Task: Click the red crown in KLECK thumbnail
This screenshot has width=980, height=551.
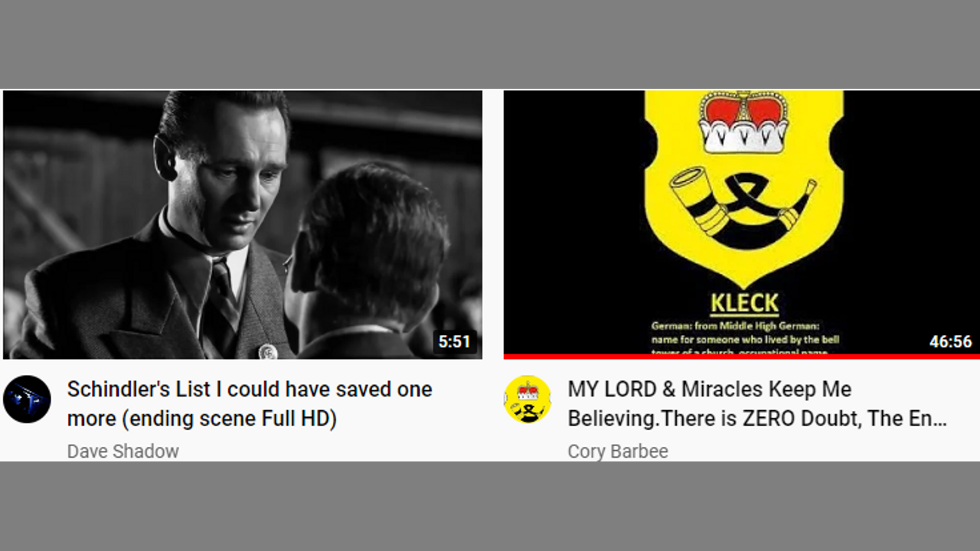Action: (743, 122)
